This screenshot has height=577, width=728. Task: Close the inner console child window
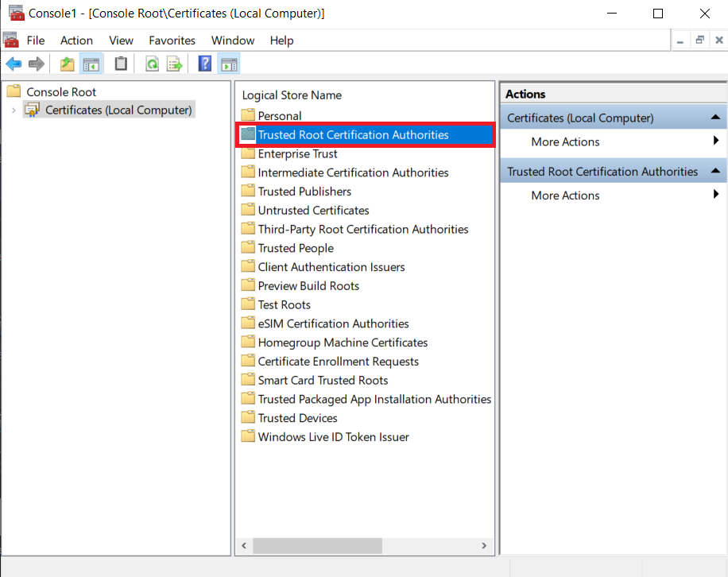point(719,41)
